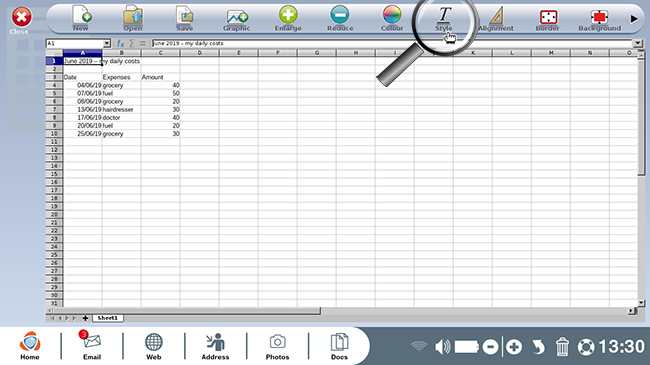Expand the cell name box dropdown
The image size is (650, 365).
pos(107,43)
